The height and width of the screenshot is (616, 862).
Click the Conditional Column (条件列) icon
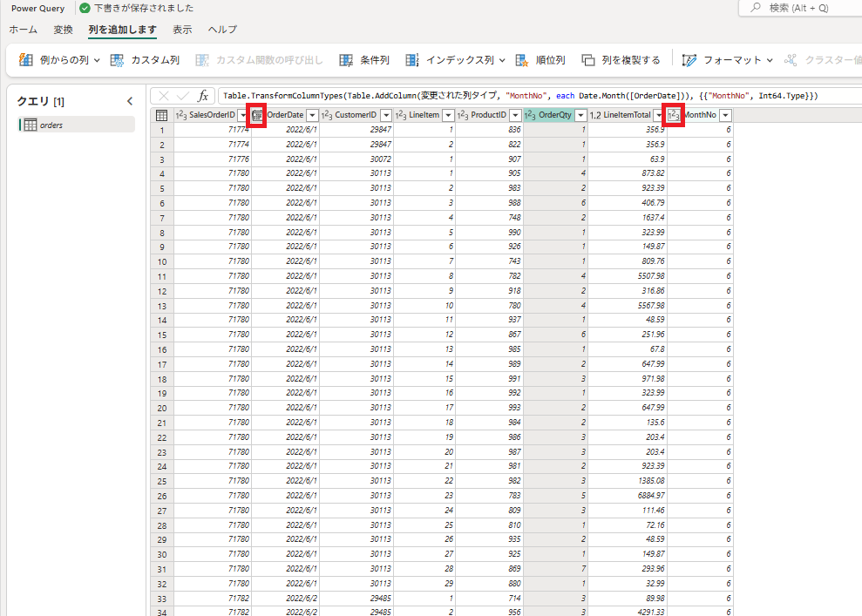click(346, 60)
